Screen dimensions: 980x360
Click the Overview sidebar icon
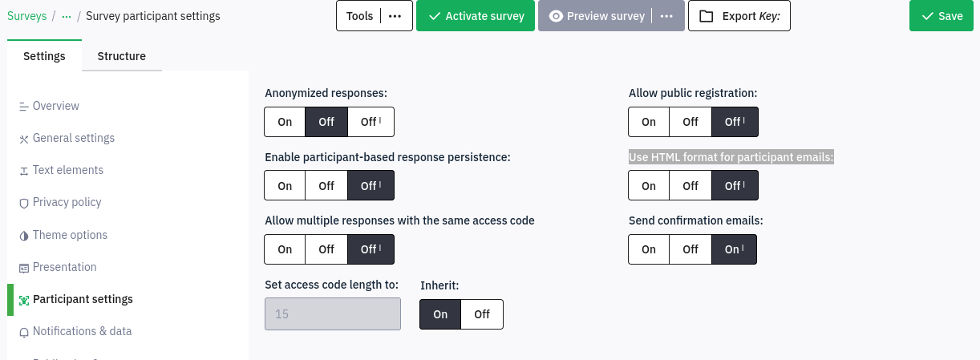24,107
